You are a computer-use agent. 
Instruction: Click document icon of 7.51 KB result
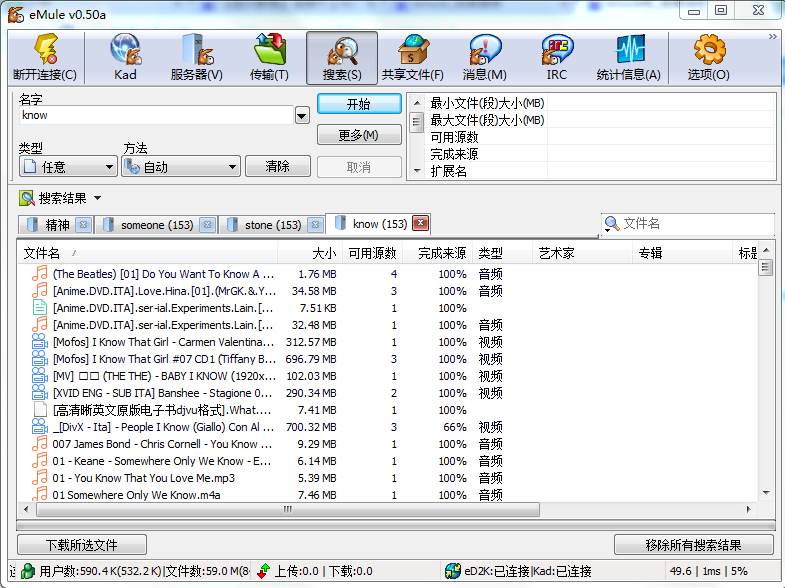(x=40, y=307)
